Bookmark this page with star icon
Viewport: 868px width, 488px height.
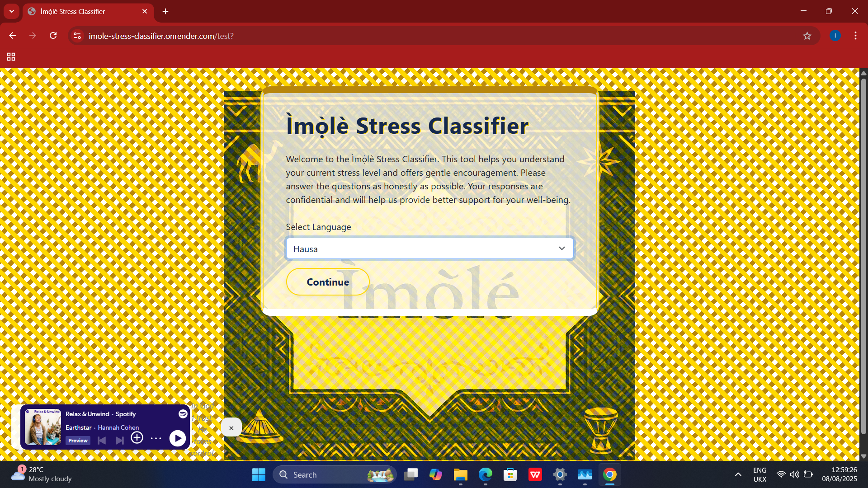coord(807,36)
